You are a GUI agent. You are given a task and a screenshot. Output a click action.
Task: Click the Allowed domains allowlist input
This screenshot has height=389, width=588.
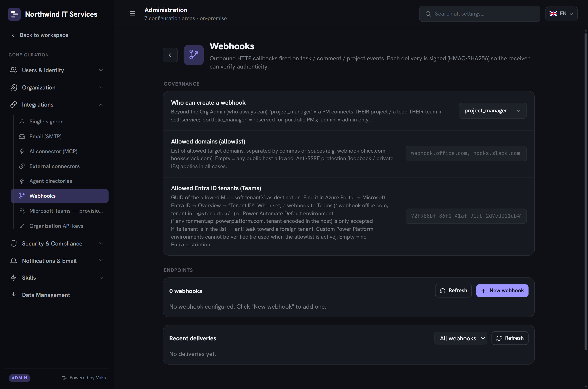pyautogui.click(x=466, y=154)
